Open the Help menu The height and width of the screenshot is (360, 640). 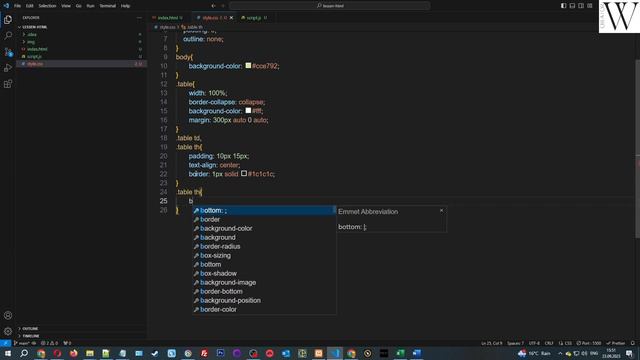125,6
